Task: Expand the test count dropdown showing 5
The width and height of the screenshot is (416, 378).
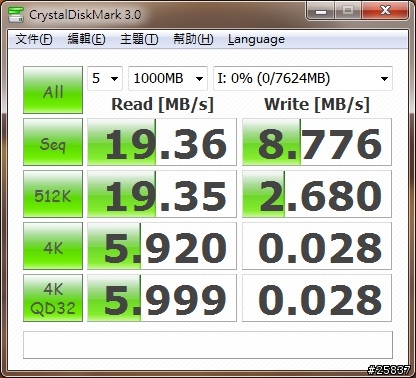Action: [x=105, y=79]
